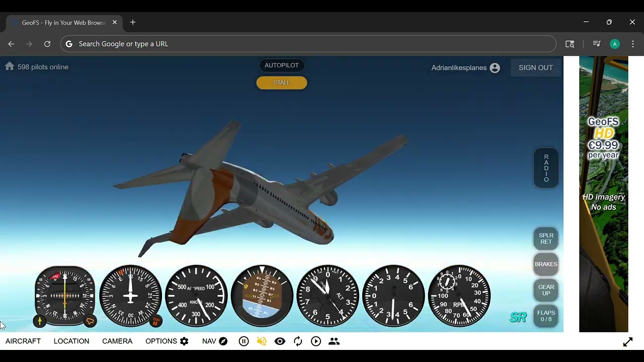Toggle the AUTOPILOT button

click(x=282, y=65)
